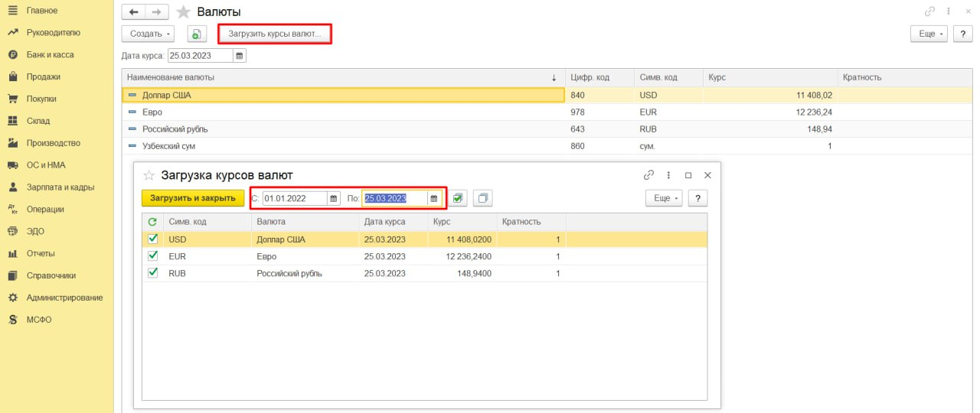Screen dimensions: 980x413
Task: Open the Склад section icon
Action: coord(12,121)
